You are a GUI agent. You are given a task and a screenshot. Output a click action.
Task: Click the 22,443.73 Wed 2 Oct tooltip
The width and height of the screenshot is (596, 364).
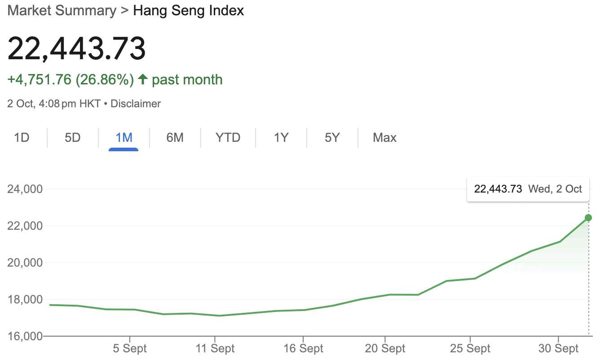(x=528, y=189)
